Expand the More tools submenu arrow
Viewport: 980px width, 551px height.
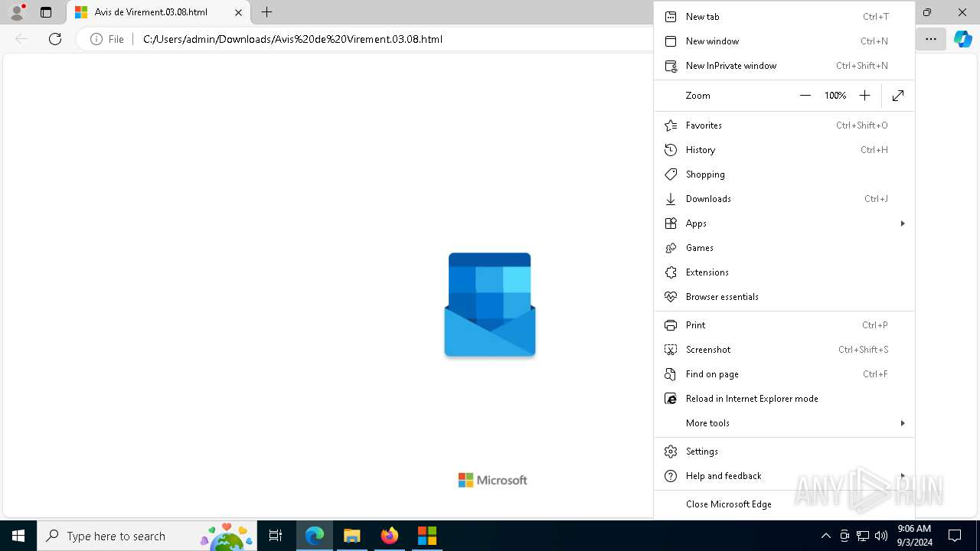coord(903,423)
